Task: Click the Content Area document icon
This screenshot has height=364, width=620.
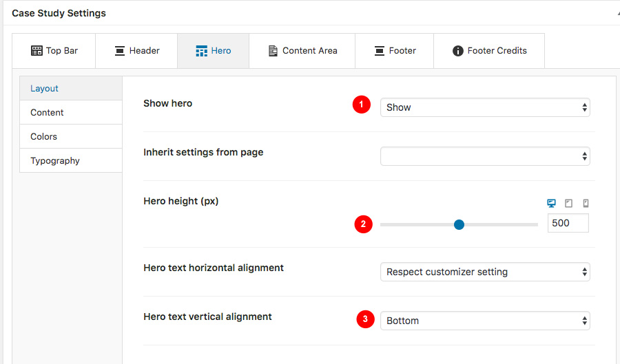Action: pos(273,50)
